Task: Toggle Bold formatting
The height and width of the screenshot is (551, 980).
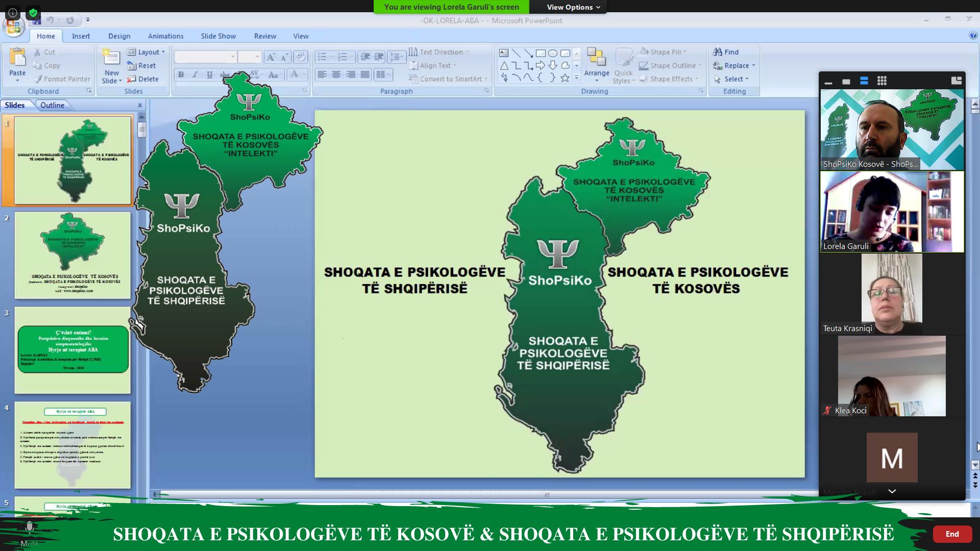Action: (181, 74)
